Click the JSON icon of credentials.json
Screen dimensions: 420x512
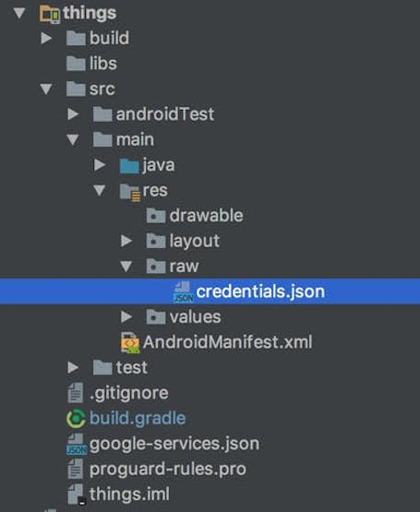pos(184,292)
